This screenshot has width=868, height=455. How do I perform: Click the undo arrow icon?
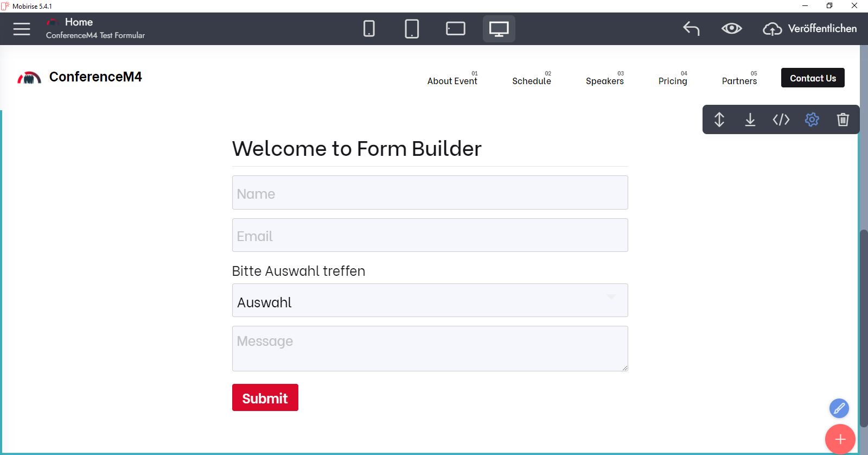(691, 29)
